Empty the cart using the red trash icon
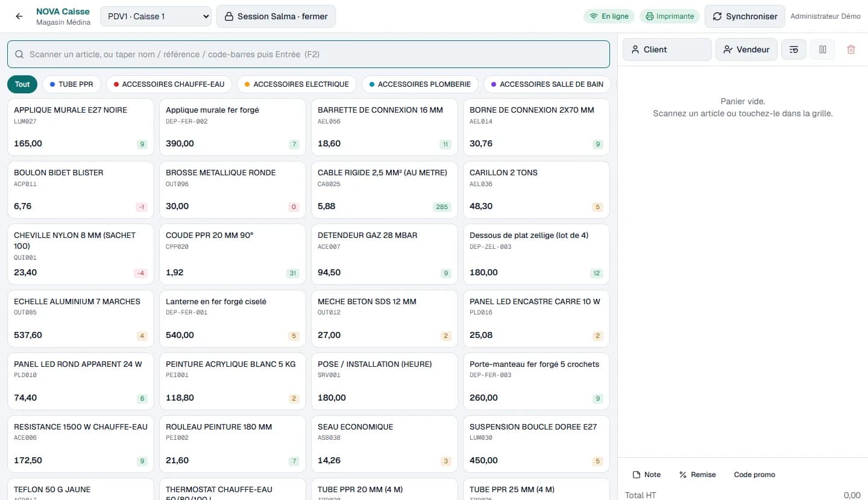The image size is (868, 500). [851, 49]
